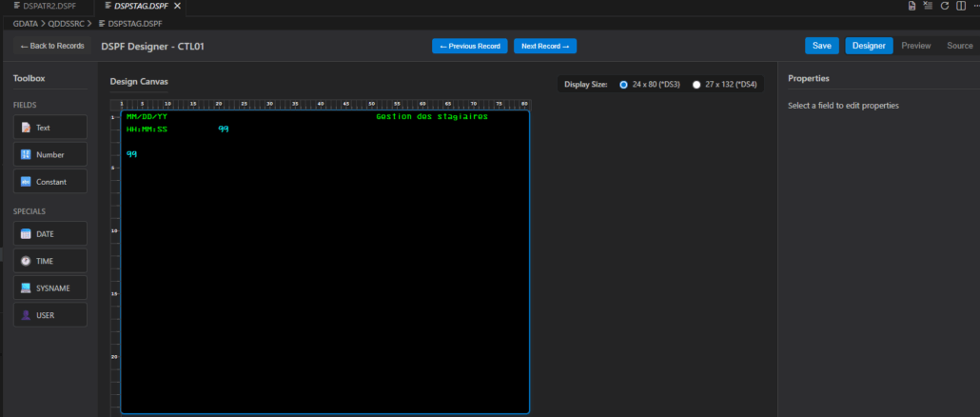Switch to the Source view
980x417 pixels.
(x=959, y=46)
